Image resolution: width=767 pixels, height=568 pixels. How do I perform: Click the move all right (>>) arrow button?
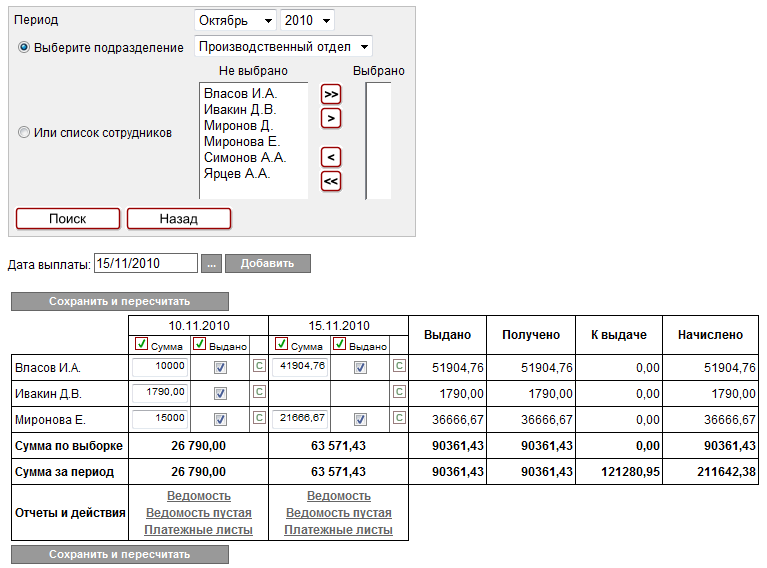(x=330, y=93)
